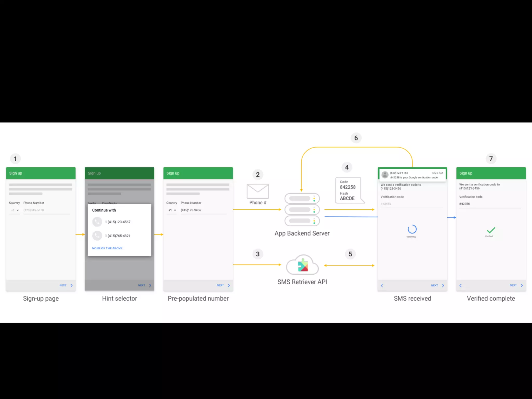The height and width of the screenshot is (399, 532).
Task: Open country code dropdown on Sign-up page
Action: tap(15, 210)
